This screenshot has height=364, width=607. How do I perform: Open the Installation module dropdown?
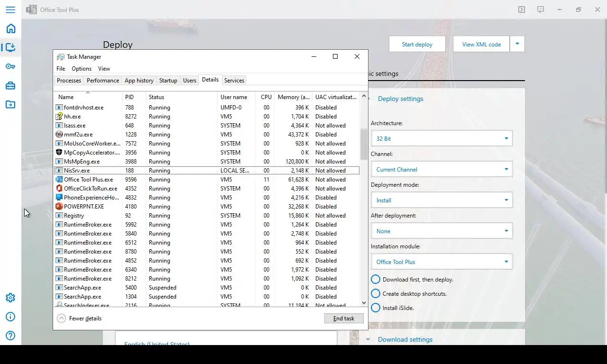[441, 262]
